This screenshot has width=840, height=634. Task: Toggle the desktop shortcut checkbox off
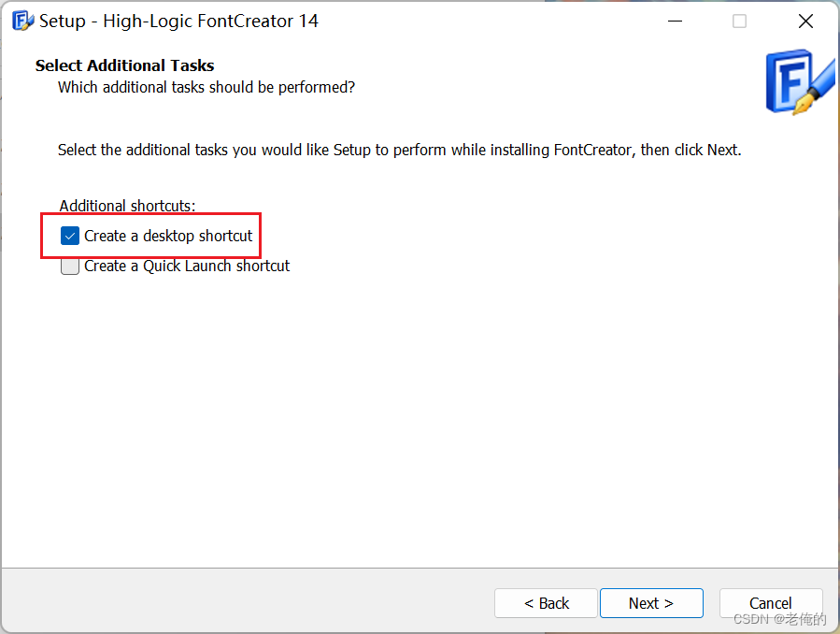tap(69, 236)
